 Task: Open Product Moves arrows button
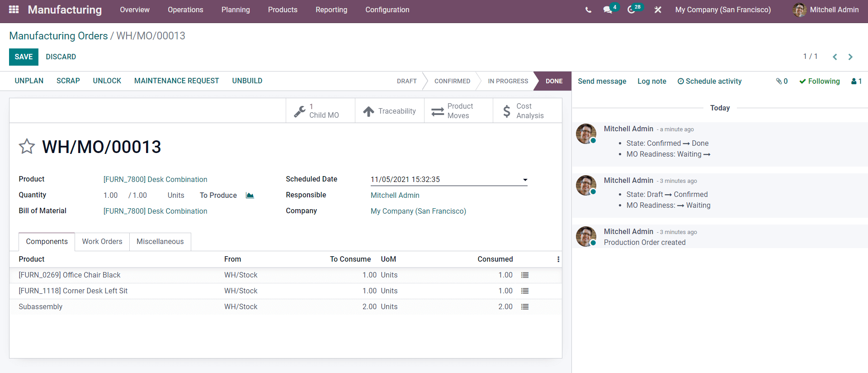coord(458,111)
